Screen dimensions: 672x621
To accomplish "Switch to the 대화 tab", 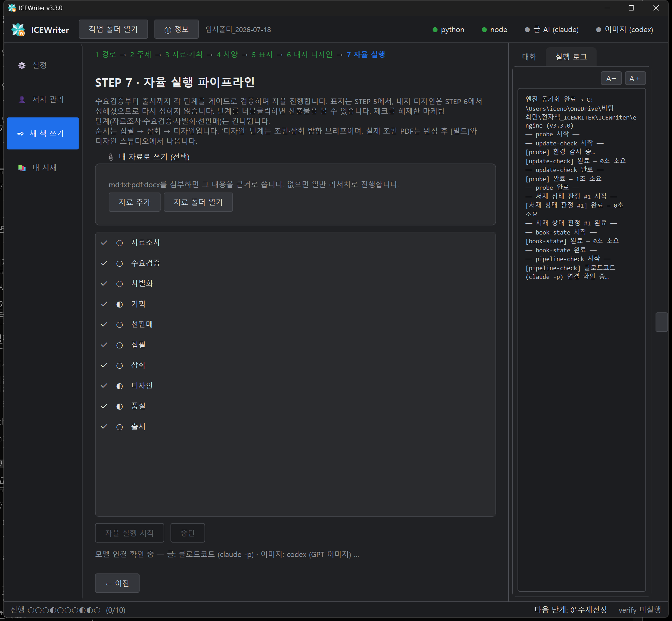I will pos(529,57).
